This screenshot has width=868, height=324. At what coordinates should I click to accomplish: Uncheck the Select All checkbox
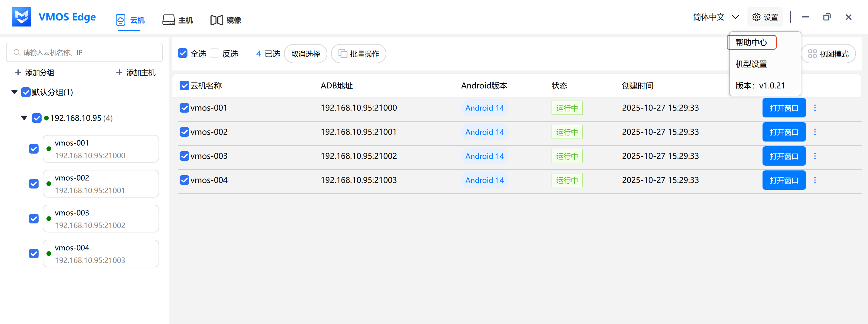[183, 53]
